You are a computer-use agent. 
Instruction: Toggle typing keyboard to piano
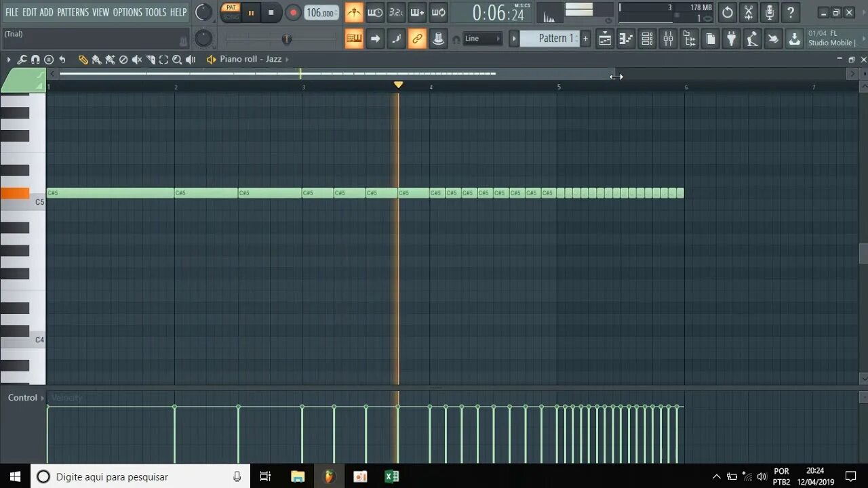354,39
